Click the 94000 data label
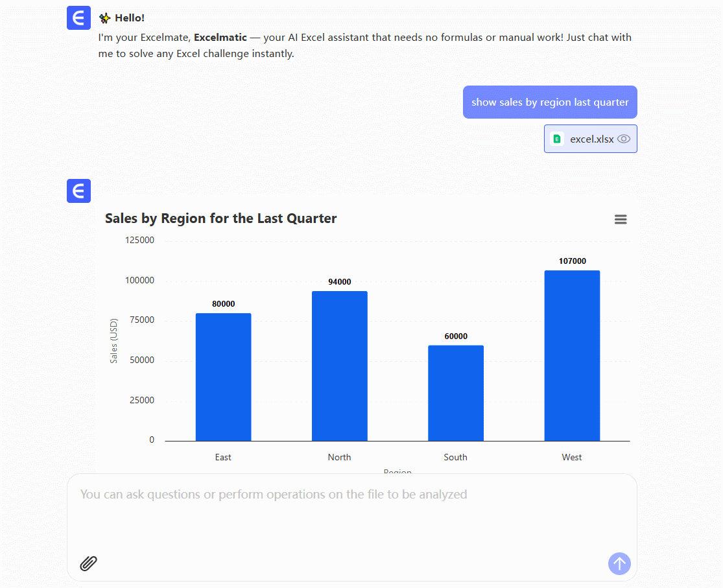The height and width of the screenshot is (588, 723). pyautogui.click(x=339, y=282)
